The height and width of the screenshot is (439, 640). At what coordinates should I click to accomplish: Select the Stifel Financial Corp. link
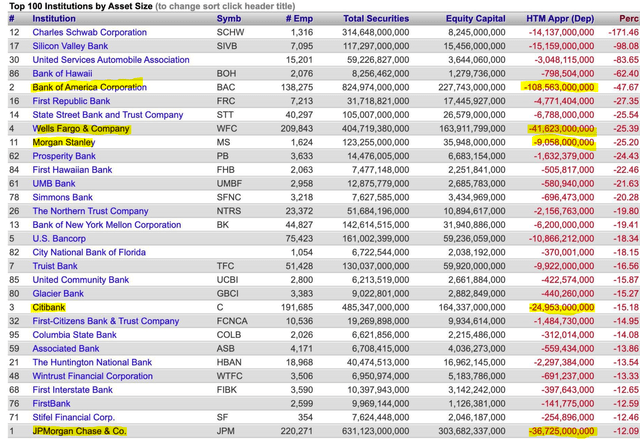(74, 417)
